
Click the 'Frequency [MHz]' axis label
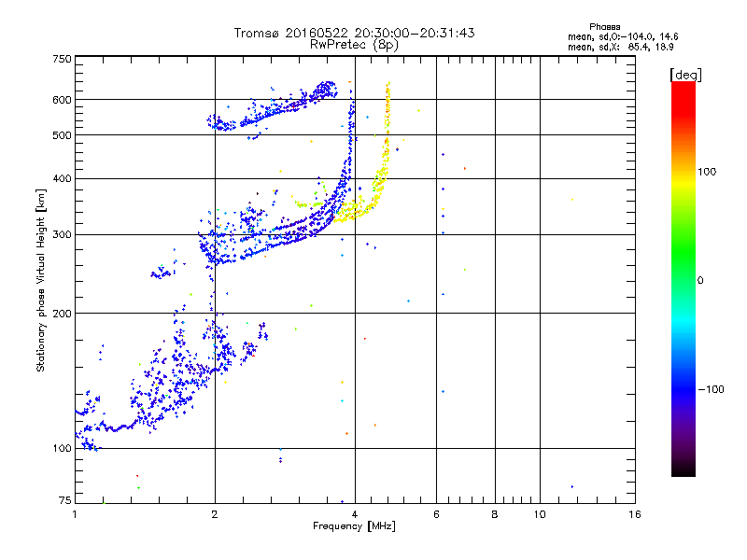354,526
